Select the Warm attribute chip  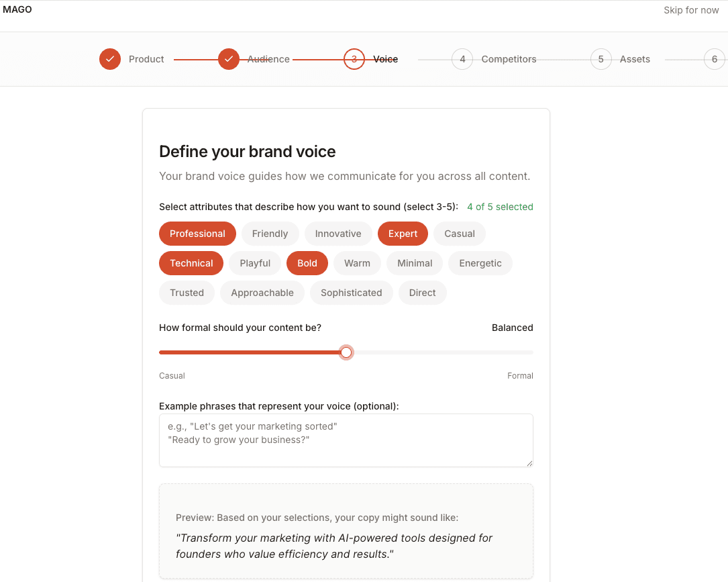tap(357, 263)
